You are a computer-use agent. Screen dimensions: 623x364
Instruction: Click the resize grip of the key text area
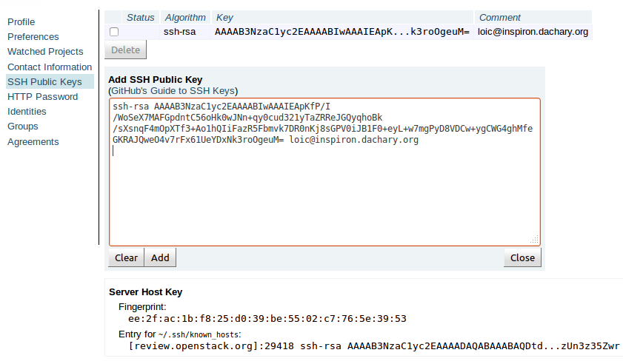[534, 240]
